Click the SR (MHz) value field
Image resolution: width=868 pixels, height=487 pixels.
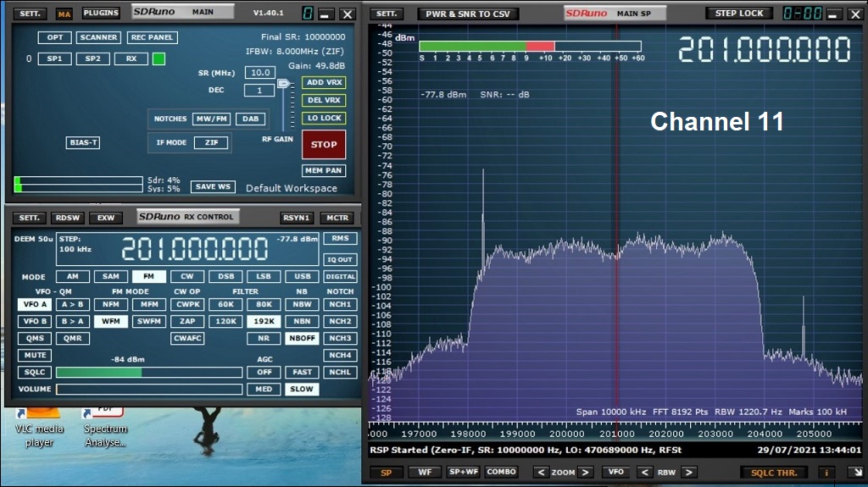tap(260, 73)
